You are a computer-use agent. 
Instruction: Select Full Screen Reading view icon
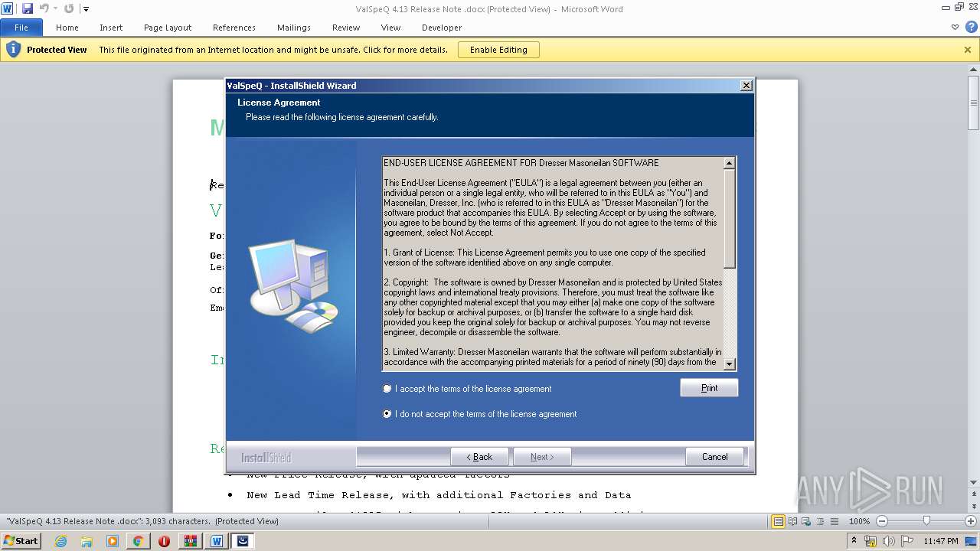[x=792, y=521]
